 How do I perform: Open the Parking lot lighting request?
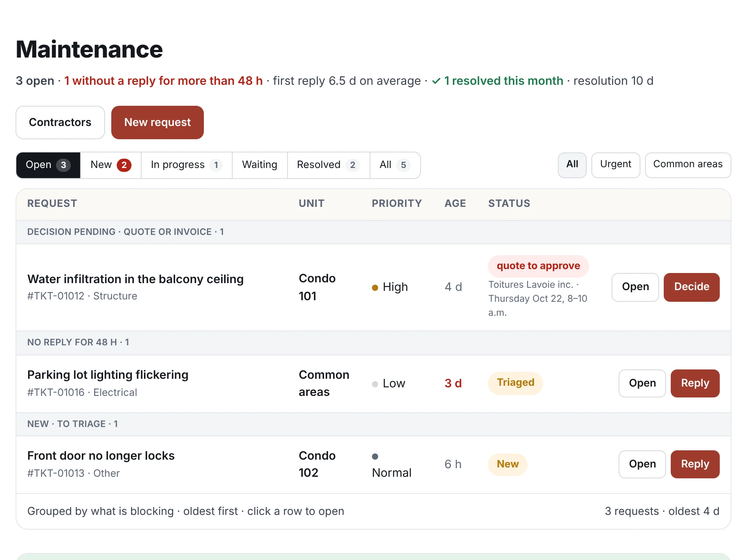point(642,383)
